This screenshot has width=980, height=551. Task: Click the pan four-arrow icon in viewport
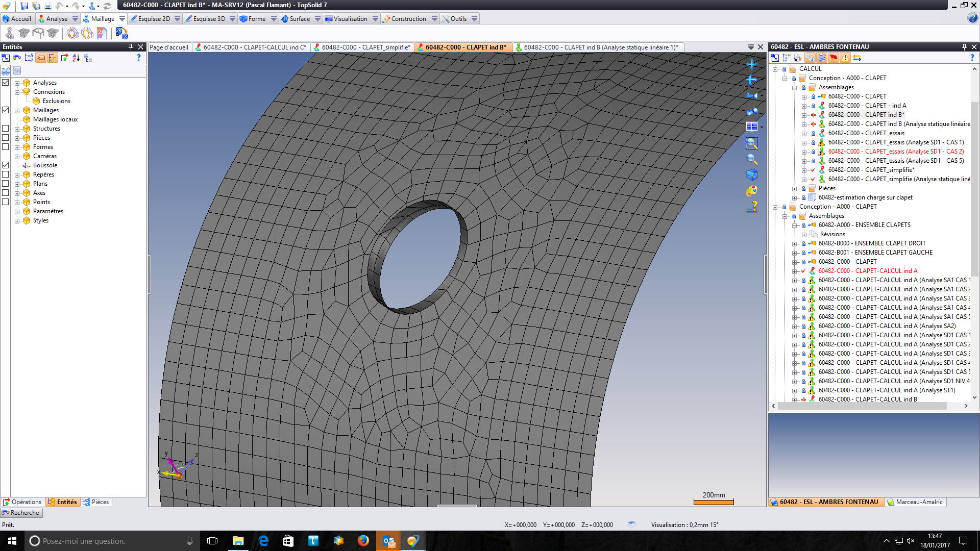coord(751,64)
